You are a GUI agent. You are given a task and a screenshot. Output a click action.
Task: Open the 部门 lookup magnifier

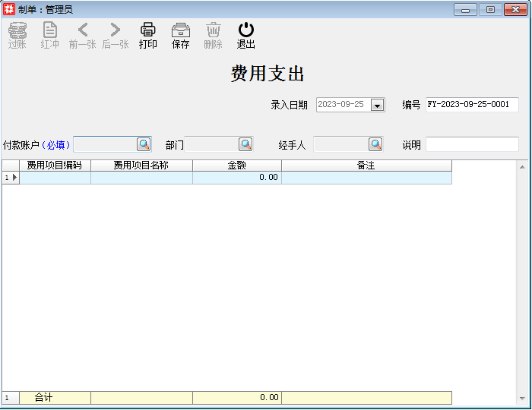point(245,144)
